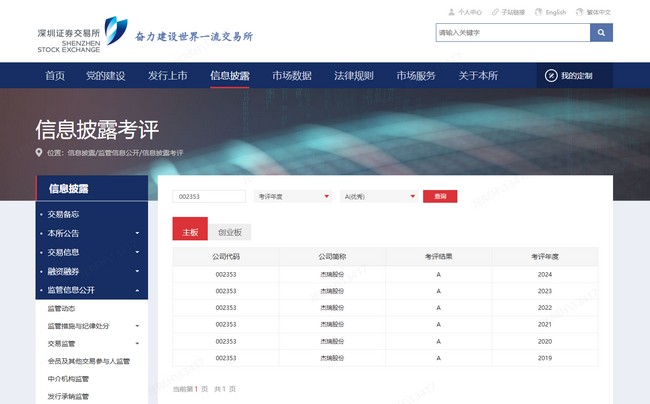Focus the keyword search box
The image size is (650, 404).
(x=512, y=32)
